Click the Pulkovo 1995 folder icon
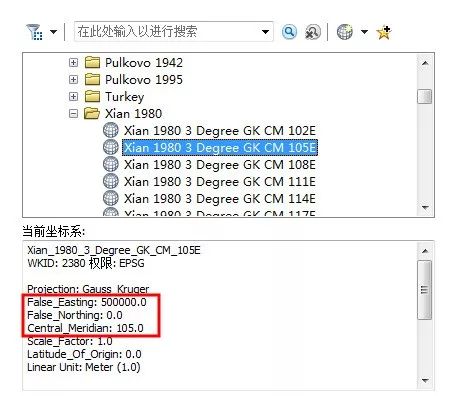 92,79
